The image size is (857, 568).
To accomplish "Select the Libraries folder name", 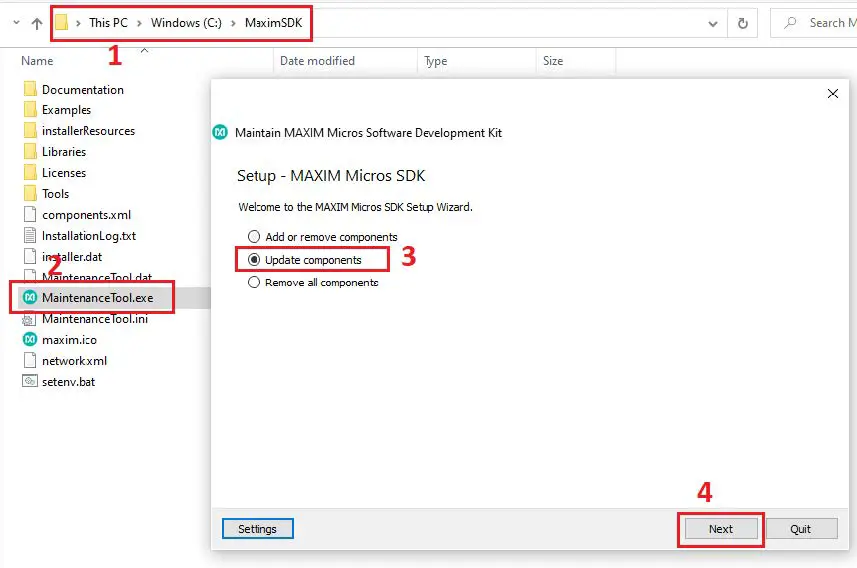I will pyautogui.click(x=64, y=152).
